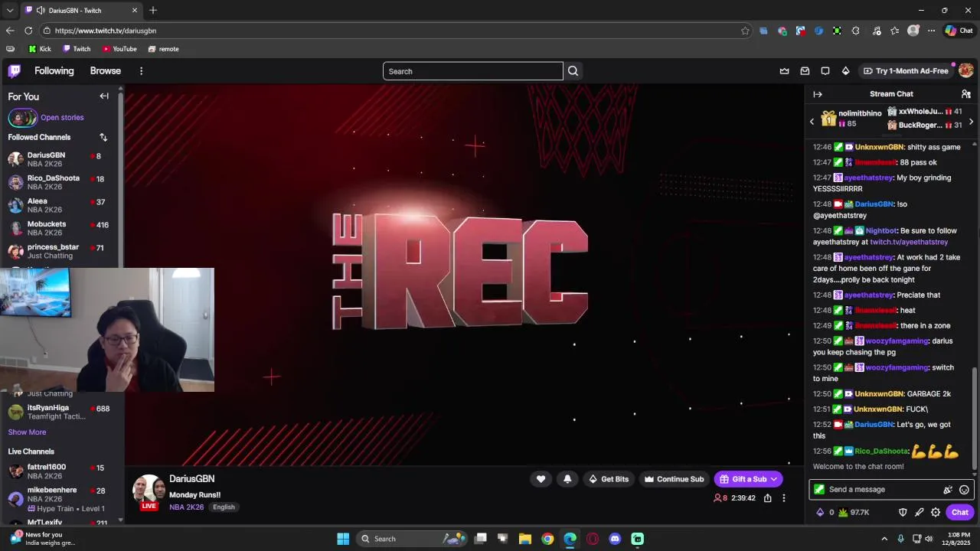Screen dimensions: 980x551
Task: Open remote bookmark
Action: pos(163,49)
